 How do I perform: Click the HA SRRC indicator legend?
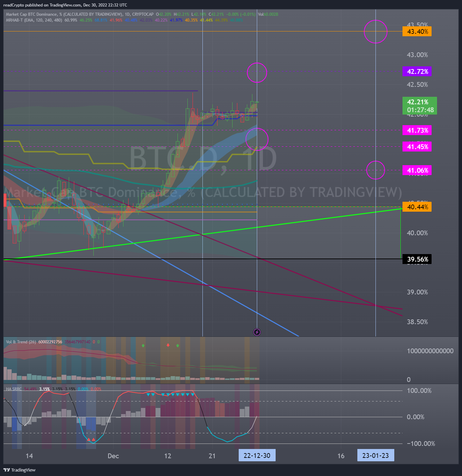(x=14, y=389)
